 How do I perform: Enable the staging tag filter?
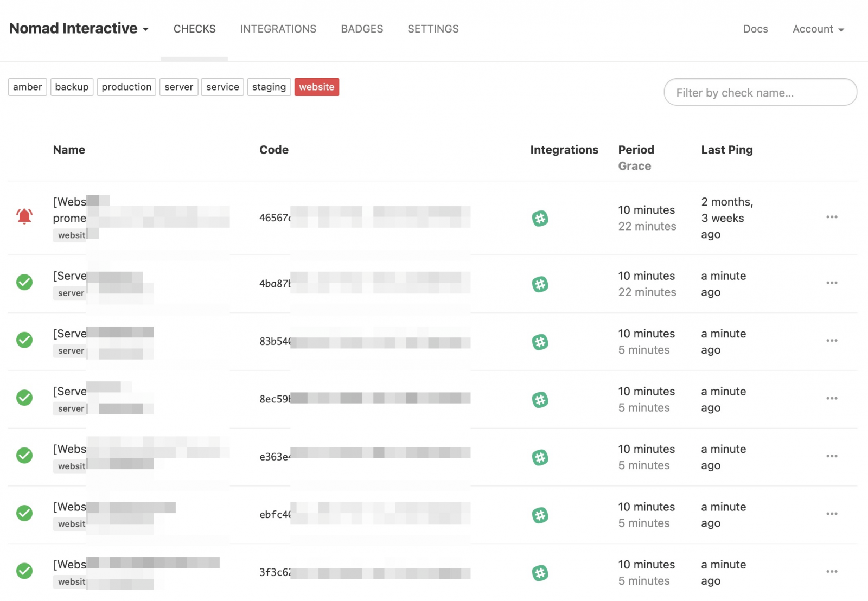tap(269, 87)
